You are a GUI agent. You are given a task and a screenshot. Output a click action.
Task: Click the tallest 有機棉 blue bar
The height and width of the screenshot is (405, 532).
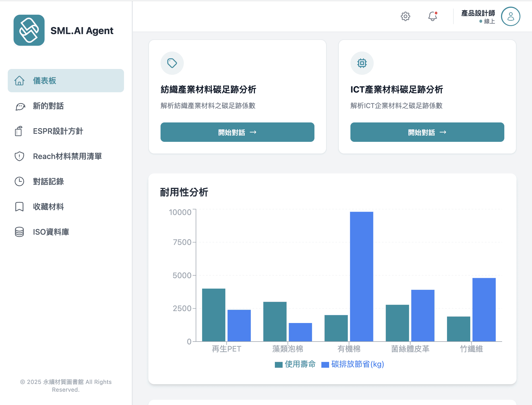361,276
